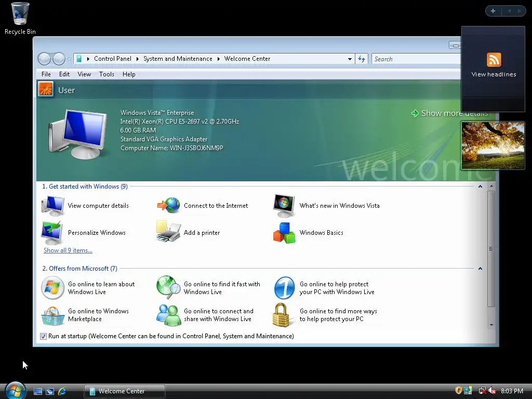This screenshot has width=532, height=399.
Task: Click the Add a printer icon
Action: point(168,231)
